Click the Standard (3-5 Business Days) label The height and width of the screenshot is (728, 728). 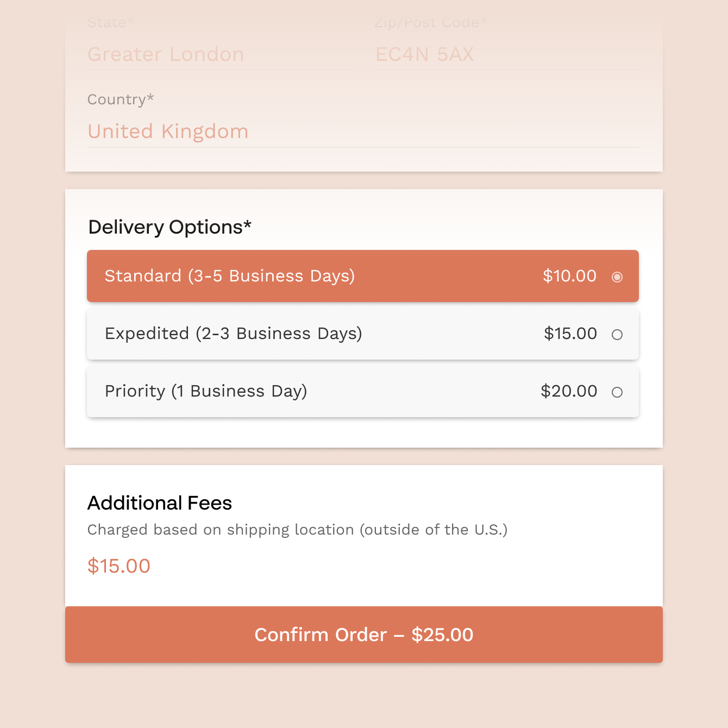[x=230, y=276]
